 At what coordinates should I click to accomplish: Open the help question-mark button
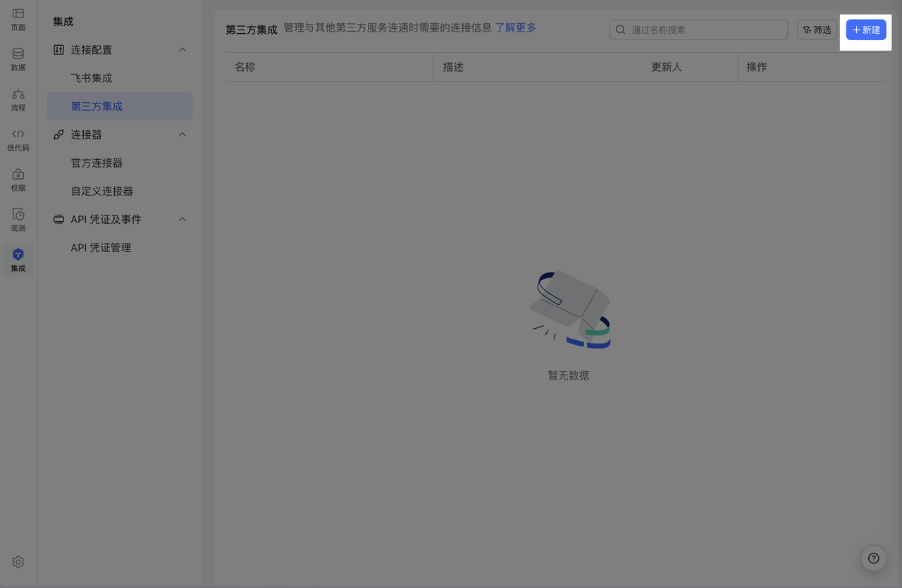[874, 558]
